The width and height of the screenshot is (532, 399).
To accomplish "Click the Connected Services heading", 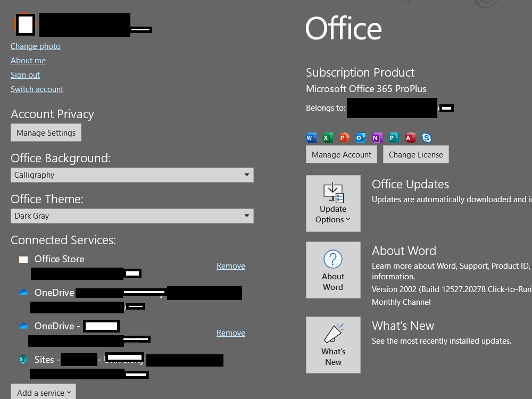I will click(63, 240).
